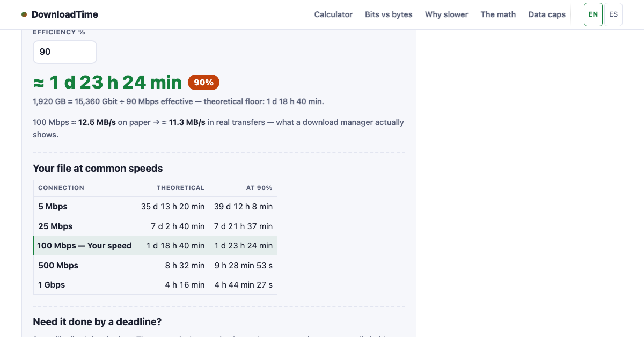Click the 1,920 GB = 15,360 Gbit formula line
The width and height of the screenshot is (644, 337).
point(178,101)
